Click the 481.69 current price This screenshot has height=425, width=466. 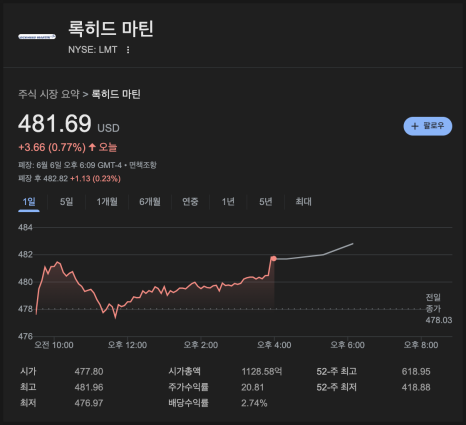[55, 123]
